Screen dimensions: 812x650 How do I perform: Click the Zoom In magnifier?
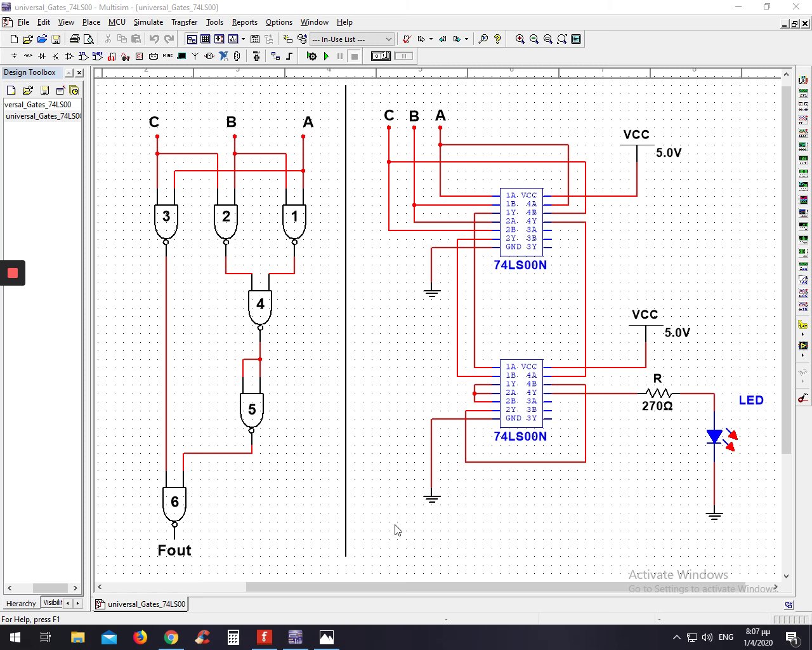520,39
